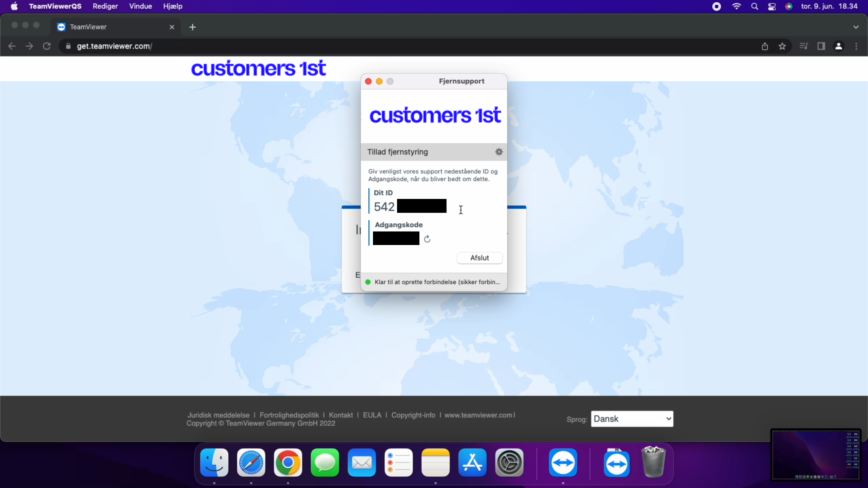Select the TeamViewer browser tab
This screenshot has width=868, height=488.
click(115, 27)
